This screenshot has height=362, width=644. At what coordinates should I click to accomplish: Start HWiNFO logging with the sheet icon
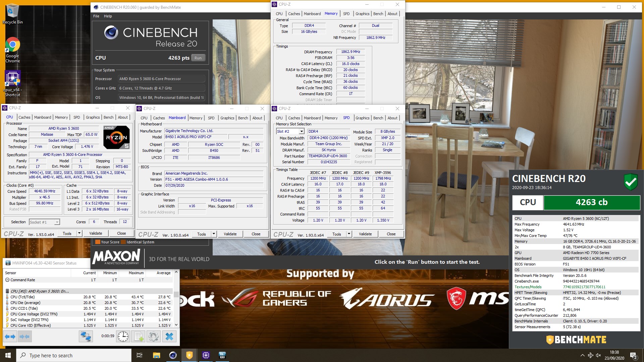(x=138, y=336)
